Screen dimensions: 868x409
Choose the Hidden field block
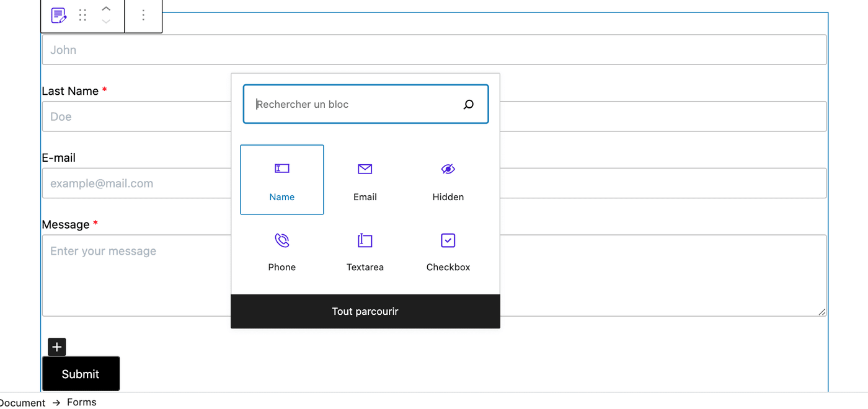(x=448, y=180)
